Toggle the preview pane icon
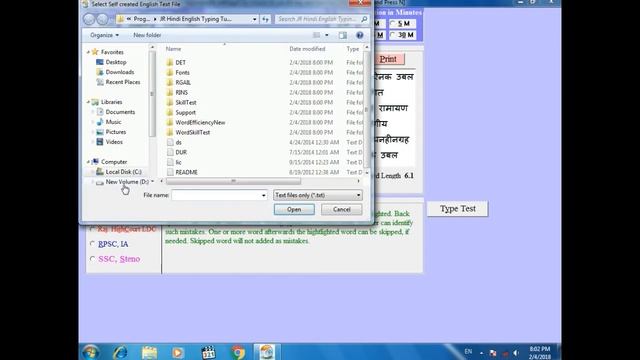 pyautogui.click(x=343, y=36)
